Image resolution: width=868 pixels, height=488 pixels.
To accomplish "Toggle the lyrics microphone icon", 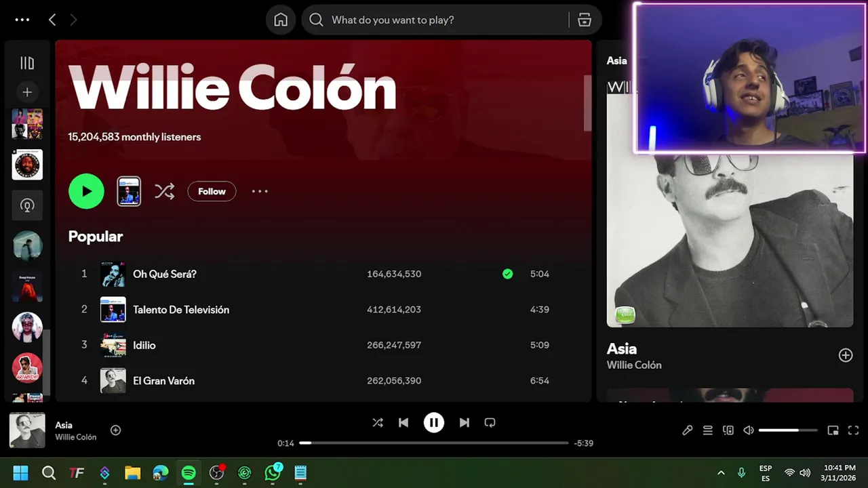I will coord(688,430).
